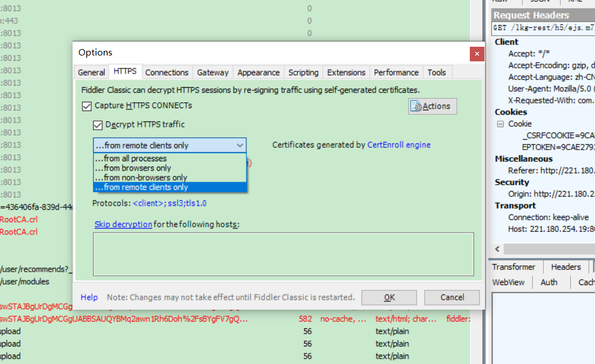595x364 pixels.
Task: Collapse the decrypt source combo box arrow
Action: (239, 145)
